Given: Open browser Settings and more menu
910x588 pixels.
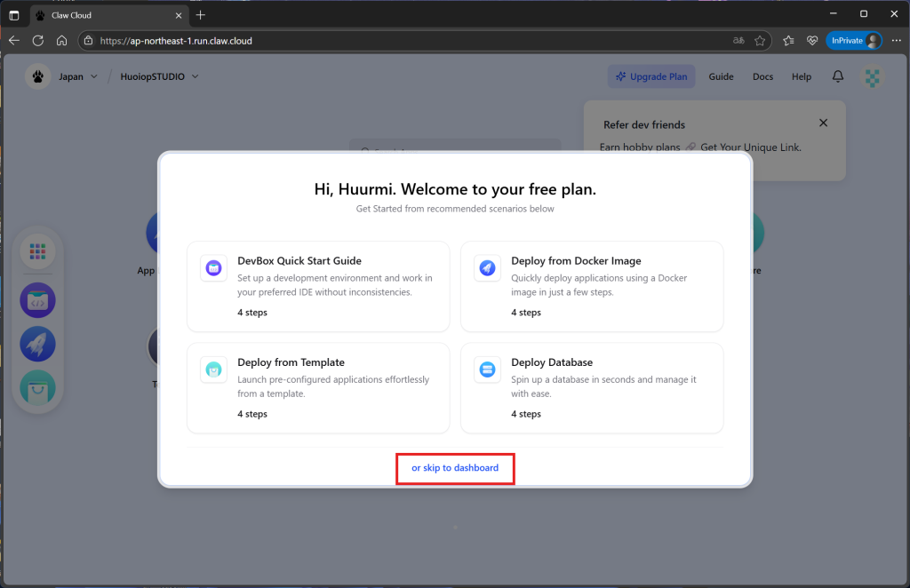Looking at the screenshot, I should coord(896,41).
